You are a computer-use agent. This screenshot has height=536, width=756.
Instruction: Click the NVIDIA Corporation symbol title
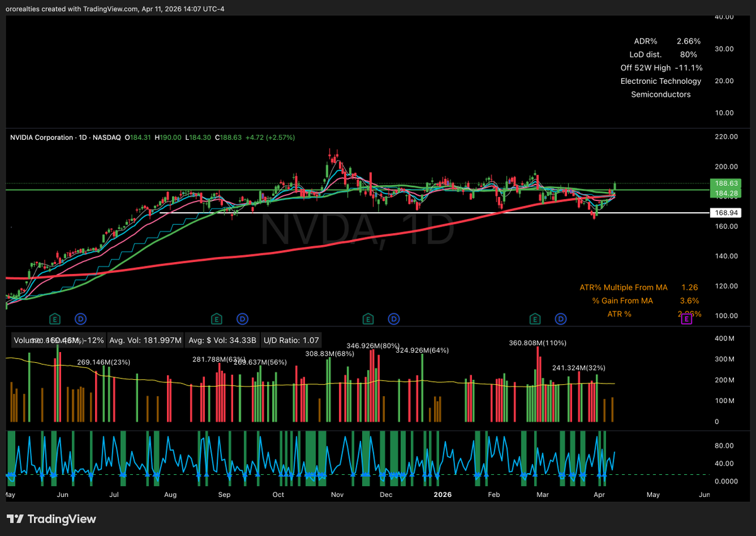coord(41,137)
